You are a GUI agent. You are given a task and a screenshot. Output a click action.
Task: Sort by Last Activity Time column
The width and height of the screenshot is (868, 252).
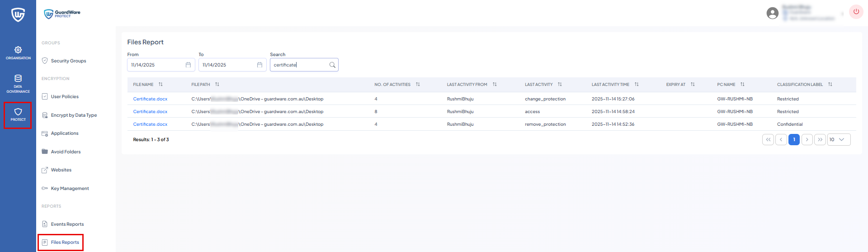coord(637,85)
